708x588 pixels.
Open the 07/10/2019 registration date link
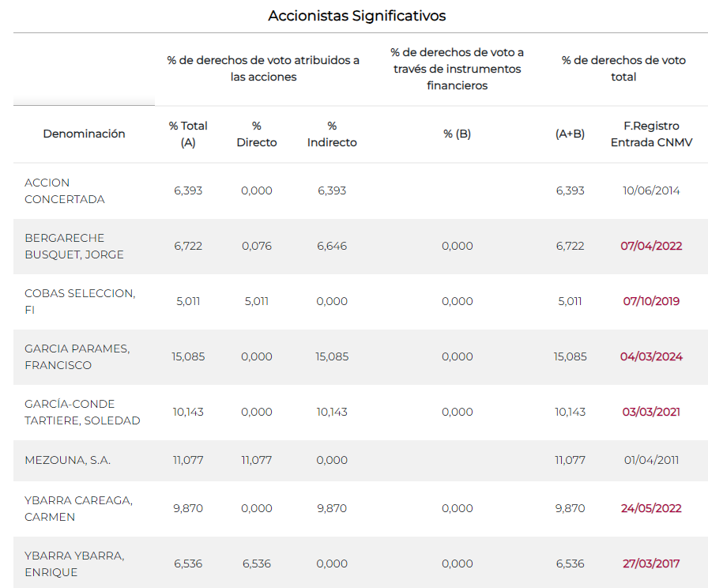(650, 301)
